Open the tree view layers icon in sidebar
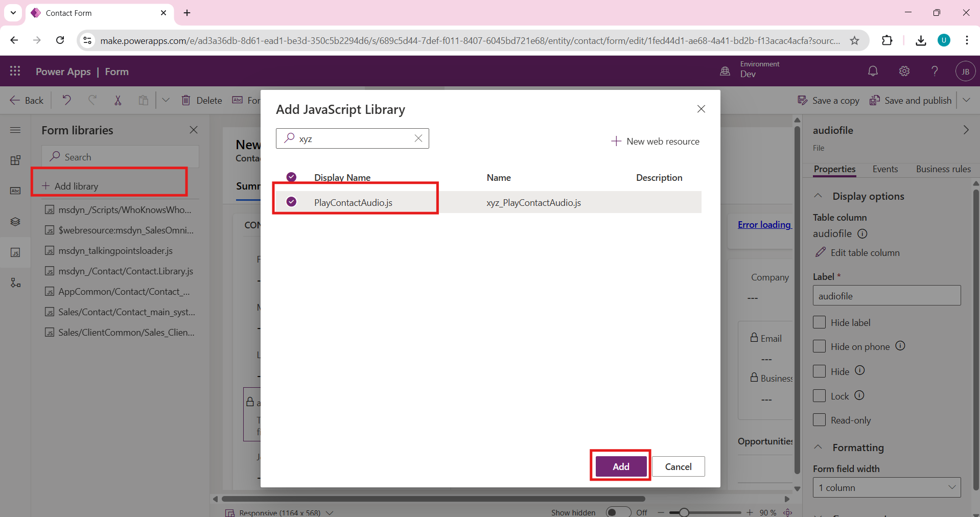This screenshot has width=980, height=517. point(15,222)
